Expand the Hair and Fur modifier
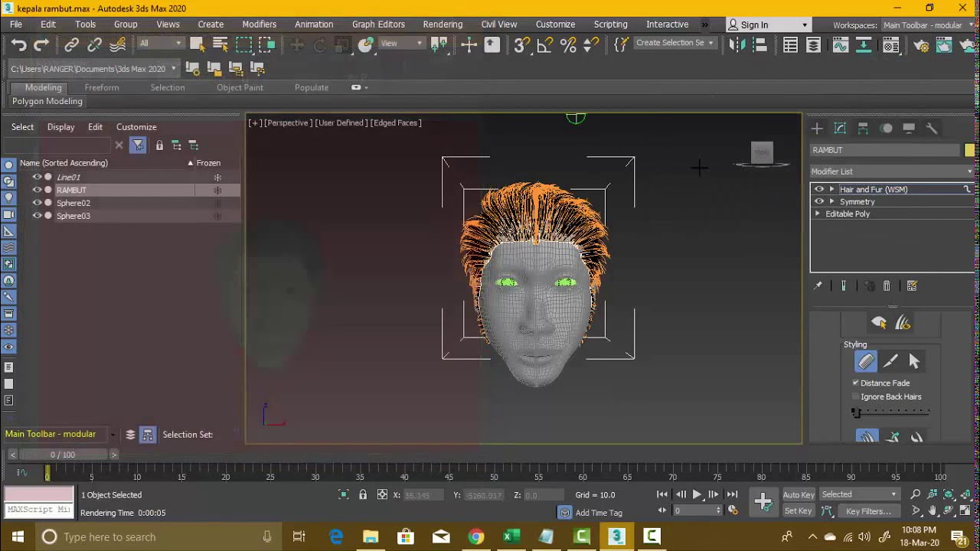980x551 pixels. click(x=831, y=189)
